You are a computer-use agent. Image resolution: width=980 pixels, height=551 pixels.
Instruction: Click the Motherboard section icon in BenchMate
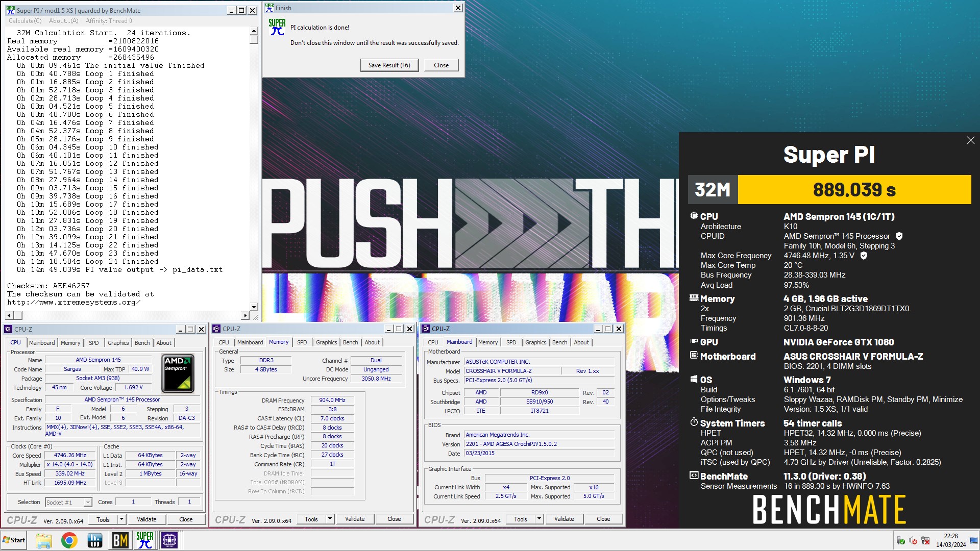694,356
